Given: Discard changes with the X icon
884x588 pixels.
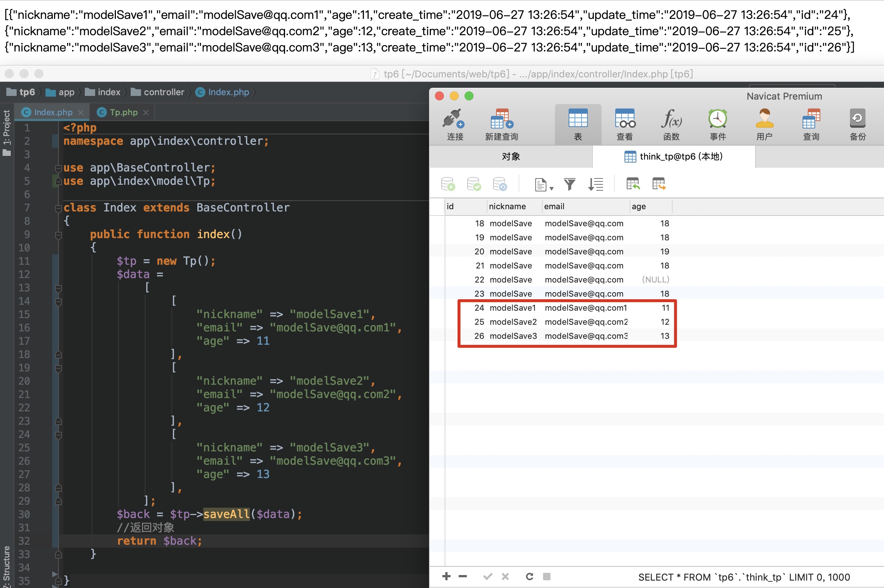Looking at the screenshot, I should tap(505, 577).
